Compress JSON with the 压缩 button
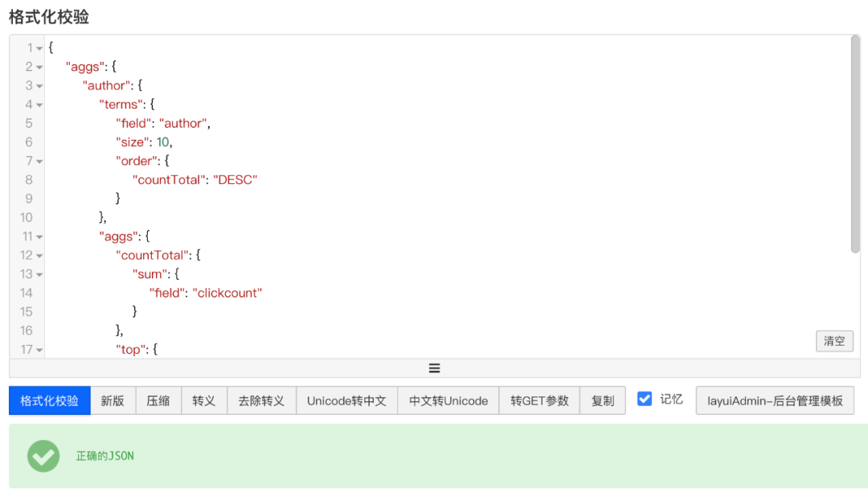The image size is (868, 497). (158, 400)
